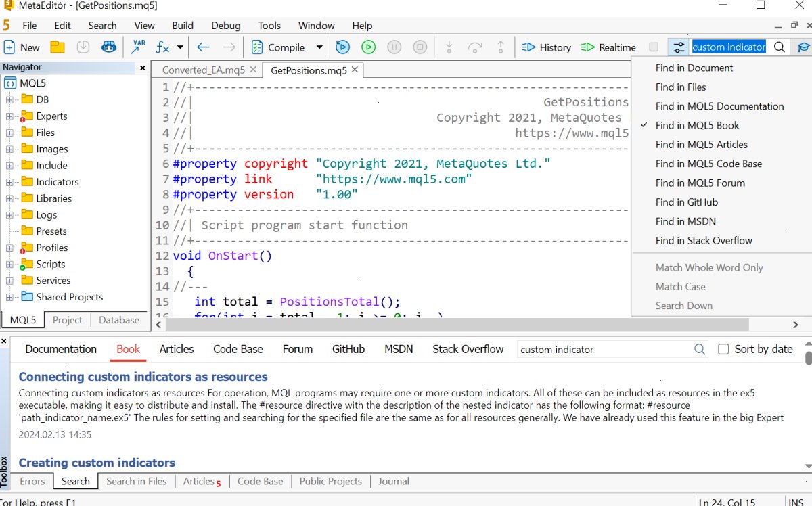Switch Navigator to the Project tab
The width and height of the screenshot is (812, 506).
point(67,320)
